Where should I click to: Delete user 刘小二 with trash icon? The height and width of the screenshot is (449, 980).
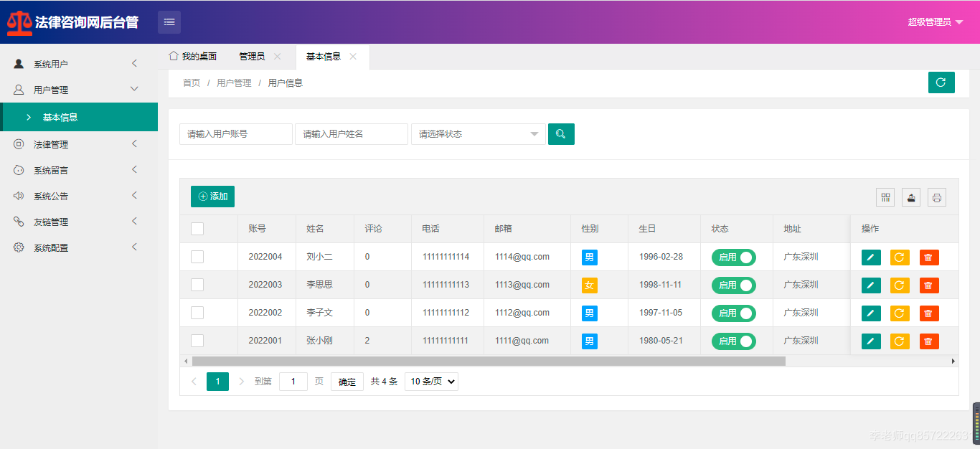[x=929, y=257]
